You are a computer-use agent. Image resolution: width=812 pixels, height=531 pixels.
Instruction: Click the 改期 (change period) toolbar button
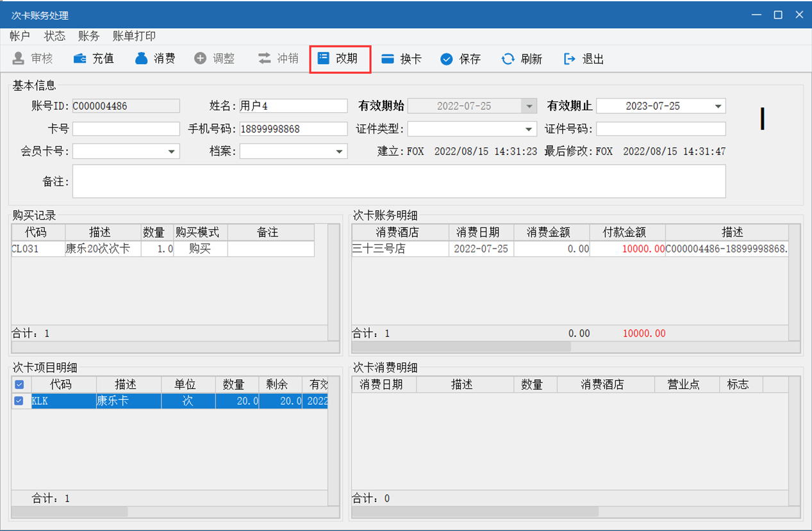pyautogui.click(x=340, y=59)
